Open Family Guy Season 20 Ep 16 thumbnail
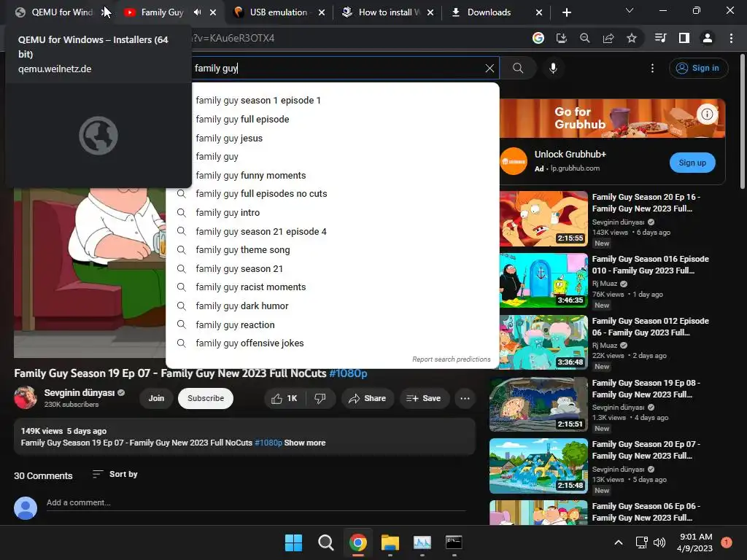Image resolution: width=747 pixels, height=560 pixels. 543,219
